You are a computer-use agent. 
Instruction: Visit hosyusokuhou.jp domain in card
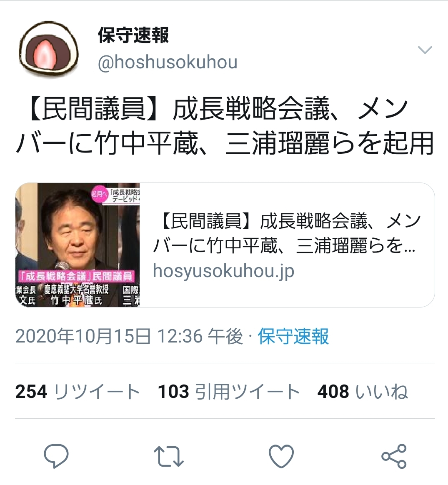[x=223, y=271]
